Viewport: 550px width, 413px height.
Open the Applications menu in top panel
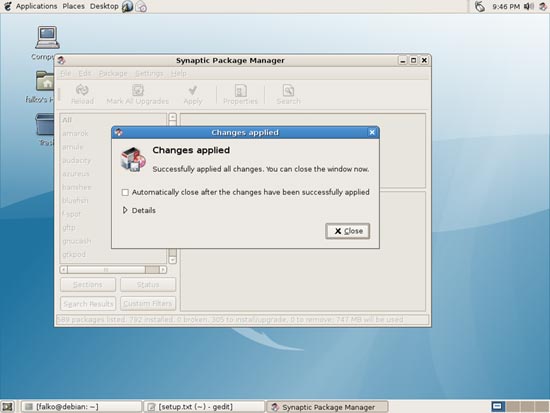pos(36,6)
